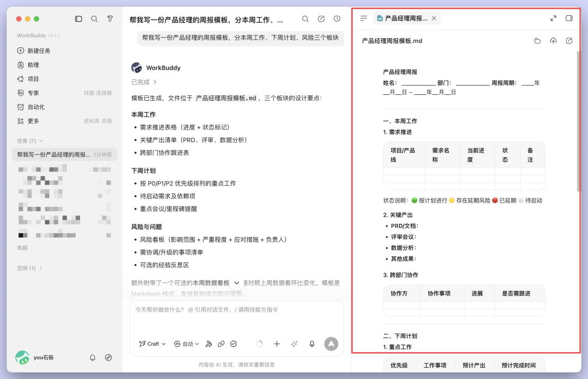Collapse the 任务 (7) list
Image resolution: width=588 pixels, height=379 pixels.
pos(30,140)
